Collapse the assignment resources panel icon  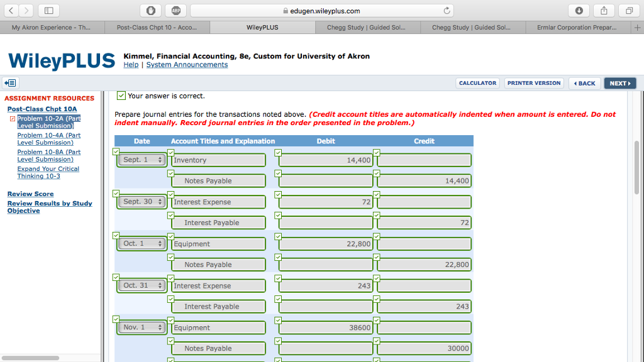click(10, 83)
